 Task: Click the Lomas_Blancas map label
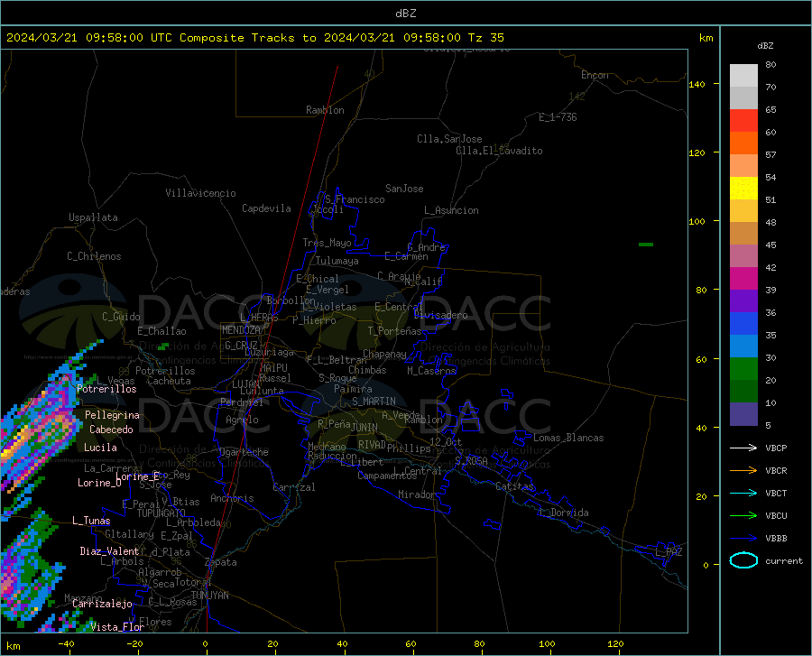tap(568, 438)
